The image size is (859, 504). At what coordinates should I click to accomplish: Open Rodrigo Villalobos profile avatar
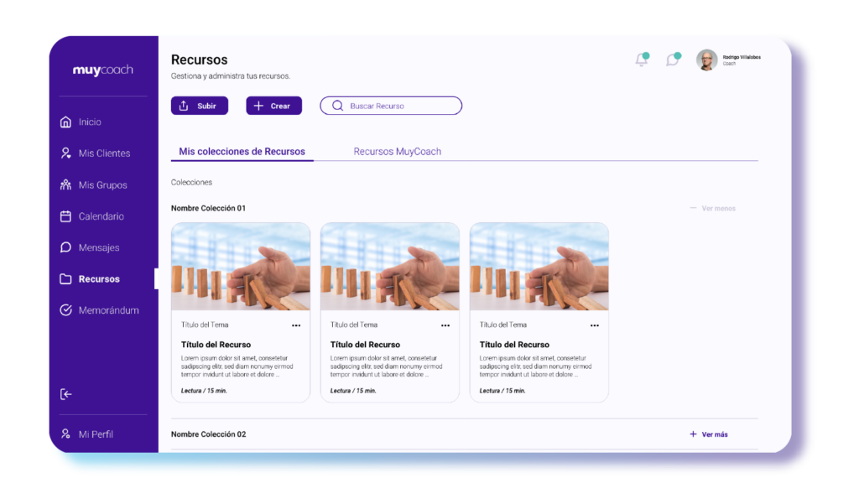(706, 60)
